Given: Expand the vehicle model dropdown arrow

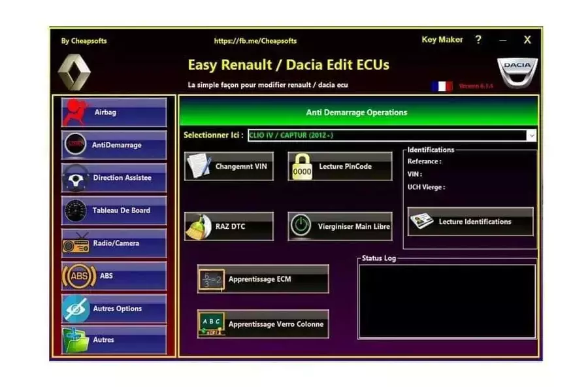Looking at the screenshot, I should tap(531, 135).
